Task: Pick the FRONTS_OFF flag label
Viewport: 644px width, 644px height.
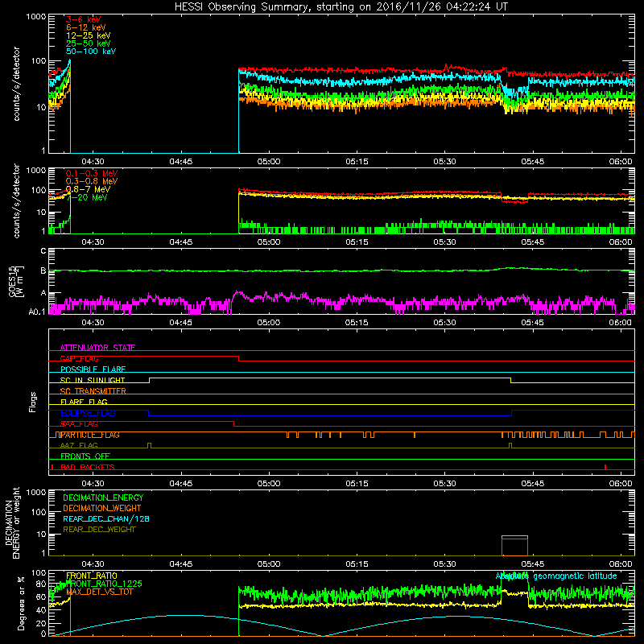Action: [85, 456]
